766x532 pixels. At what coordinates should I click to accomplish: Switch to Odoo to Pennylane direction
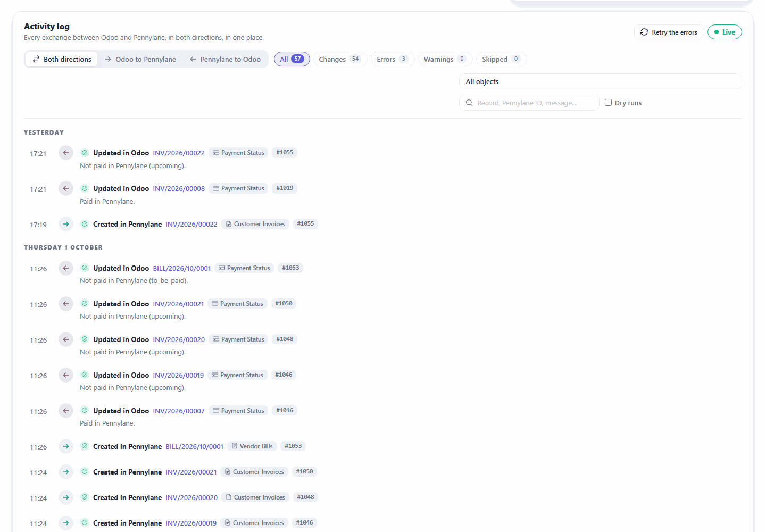click(x=140, y=59)
